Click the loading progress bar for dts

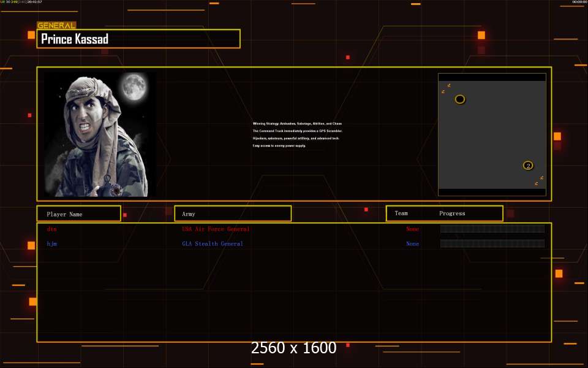coord(492,229)
